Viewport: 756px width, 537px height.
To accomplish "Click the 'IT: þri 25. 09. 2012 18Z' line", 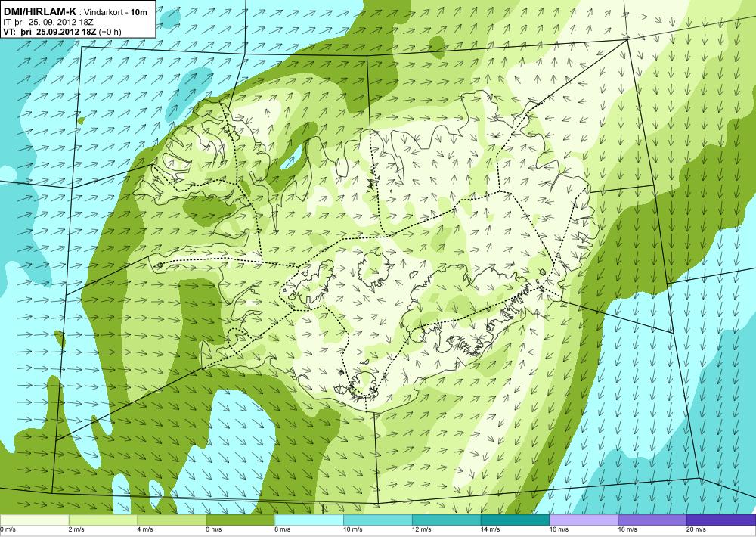I will [x=48, y=22].
